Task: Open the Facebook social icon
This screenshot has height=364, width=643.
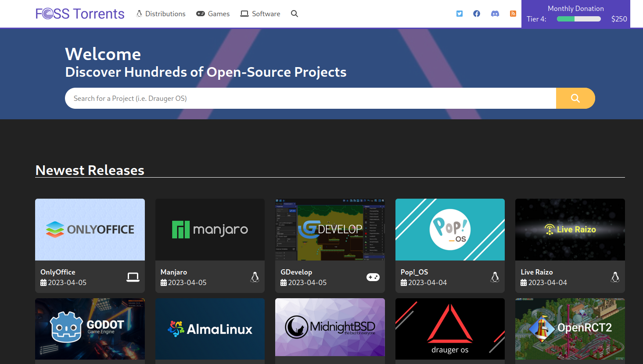Action: pyautogui.click(x=476, y=14)
